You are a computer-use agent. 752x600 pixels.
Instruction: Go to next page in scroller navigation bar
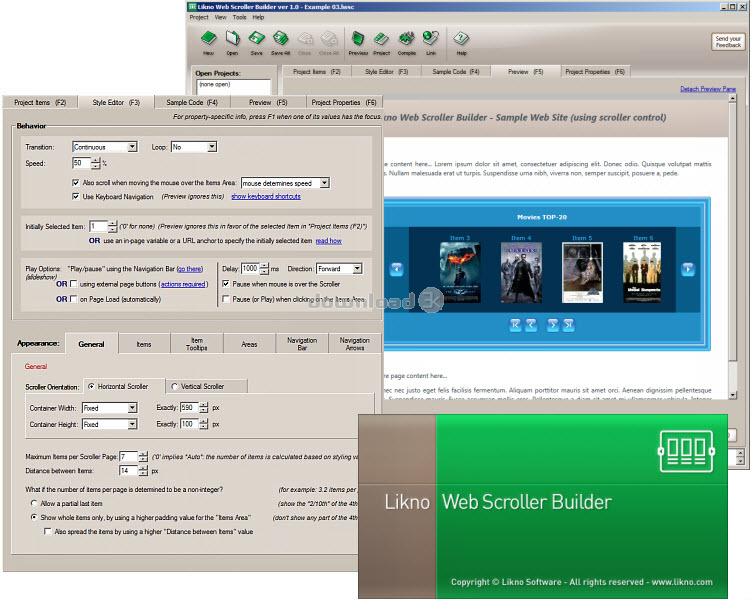(552, 325)
